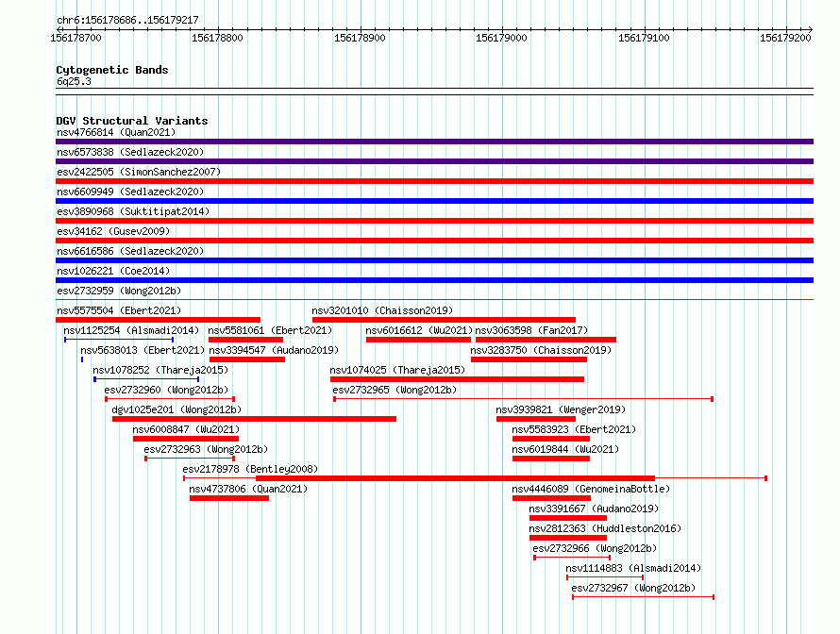
Task: Open nsv6008847 (Wu2021) label
Action: click(186, 429)
